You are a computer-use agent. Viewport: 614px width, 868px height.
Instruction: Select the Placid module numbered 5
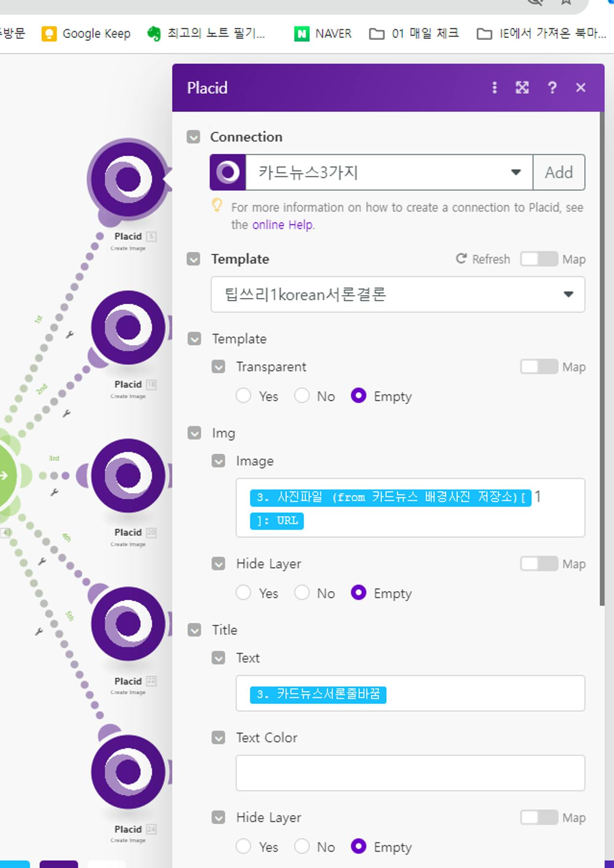click(x=128, y=179)
